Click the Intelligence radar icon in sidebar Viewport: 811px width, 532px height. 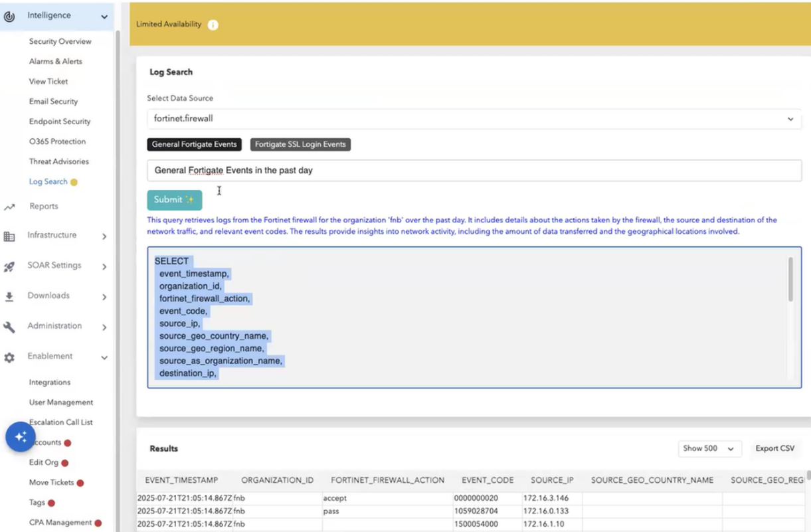pos(9,16)
